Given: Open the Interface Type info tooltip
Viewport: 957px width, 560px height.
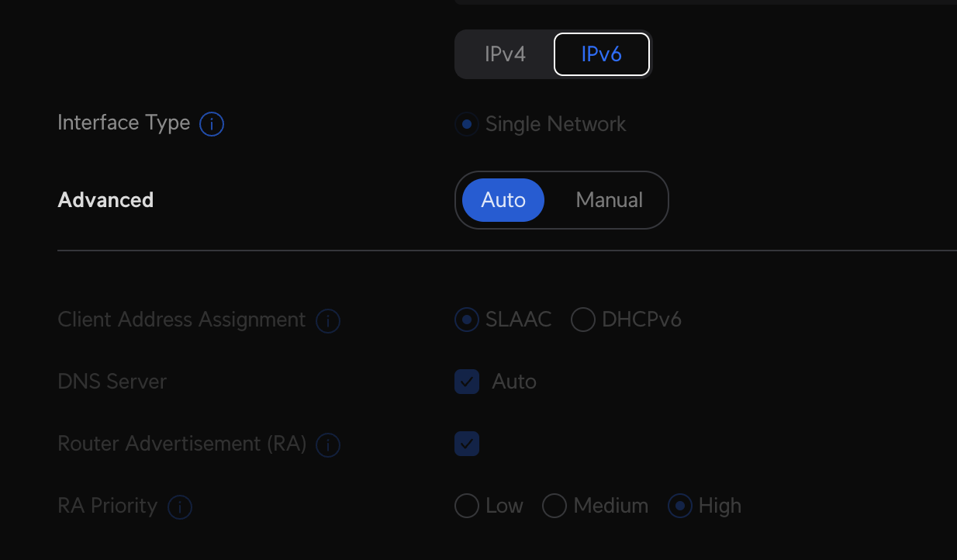Looking at the screenshot, I should [211, 123].
